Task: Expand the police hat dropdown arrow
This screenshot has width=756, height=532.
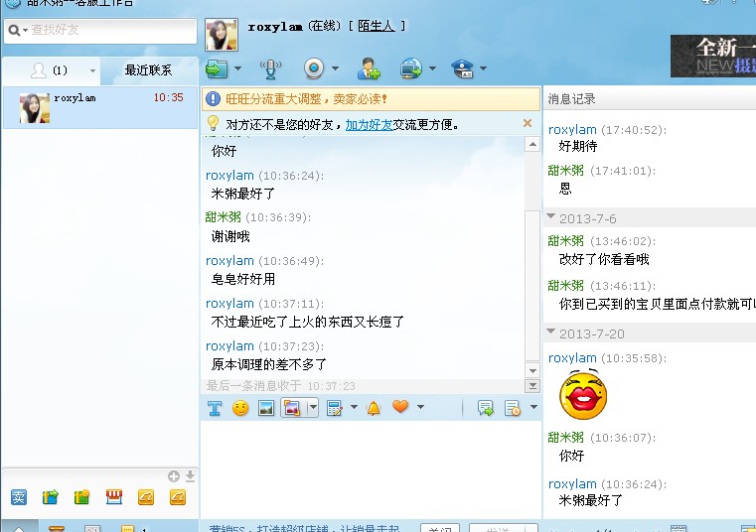Action: [x=483, y=68]
